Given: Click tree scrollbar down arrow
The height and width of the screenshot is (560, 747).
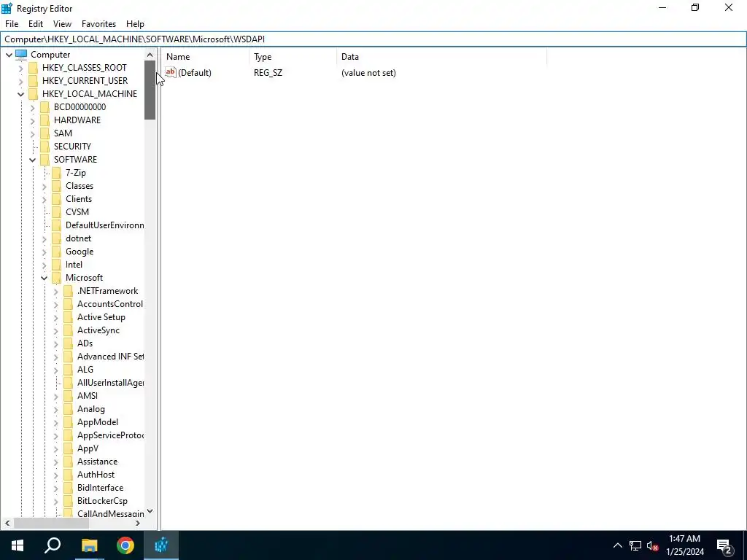Looking at the screenshot, I should click(x=150, y=511).
